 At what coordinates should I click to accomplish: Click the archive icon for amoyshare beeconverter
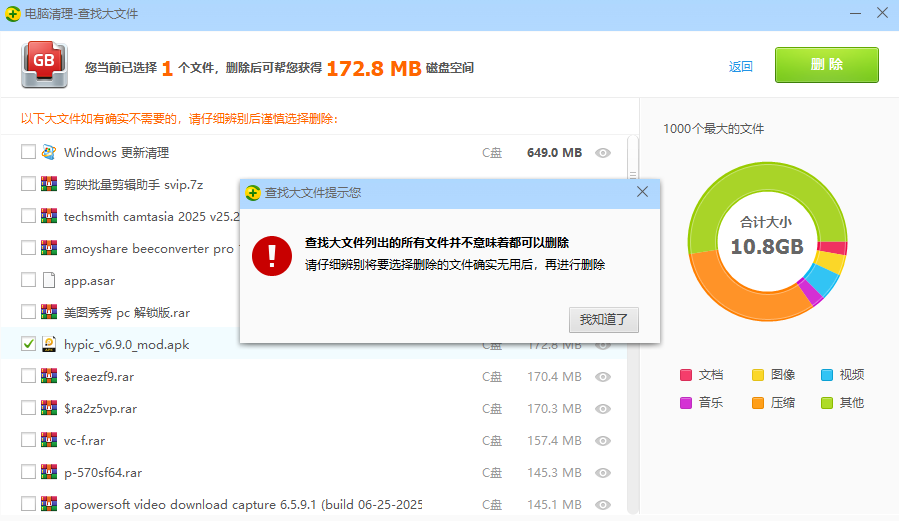click(x=49, y=248)
